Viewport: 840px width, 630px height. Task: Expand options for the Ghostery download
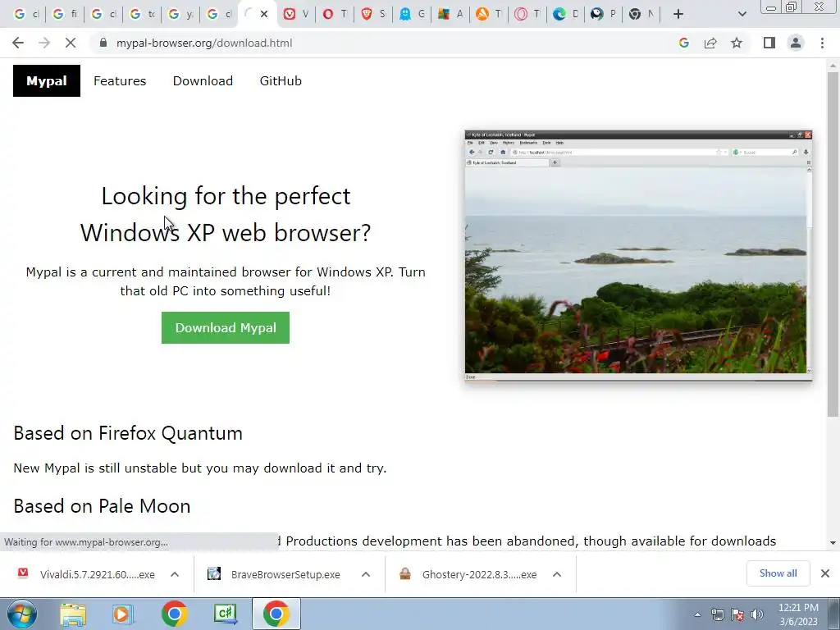[557, 574]
